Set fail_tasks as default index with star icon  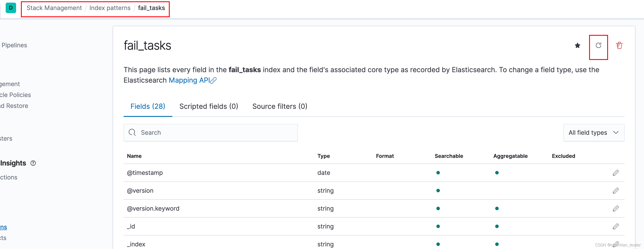point(577,46)
